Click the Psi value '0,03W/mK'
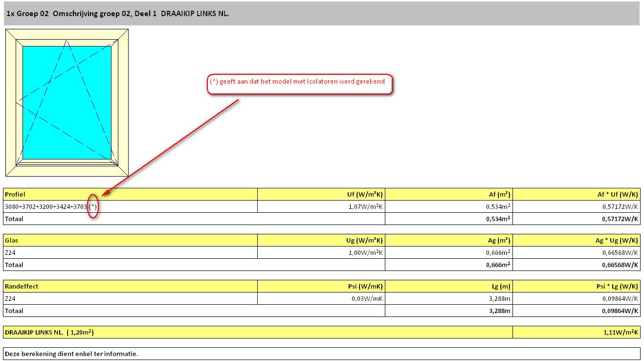The width and height of the screenshot is (644, 361). (367, 298)
